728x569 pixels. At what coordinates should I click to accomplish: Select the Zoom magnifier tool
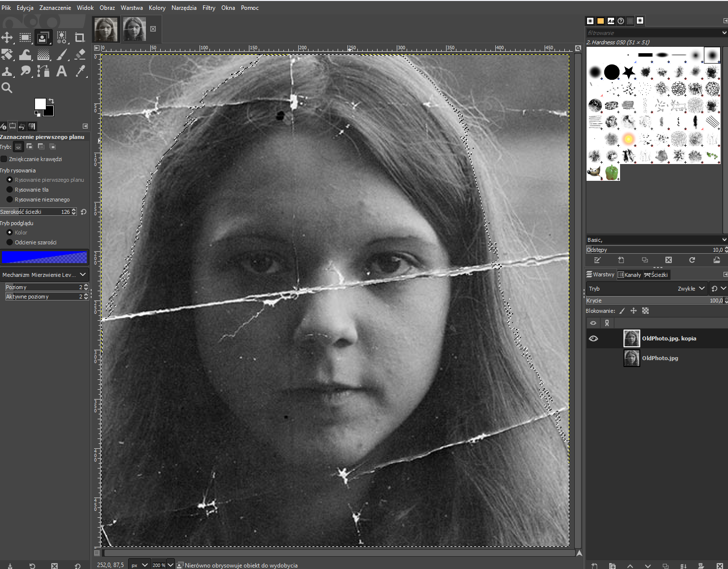(7, 88)
